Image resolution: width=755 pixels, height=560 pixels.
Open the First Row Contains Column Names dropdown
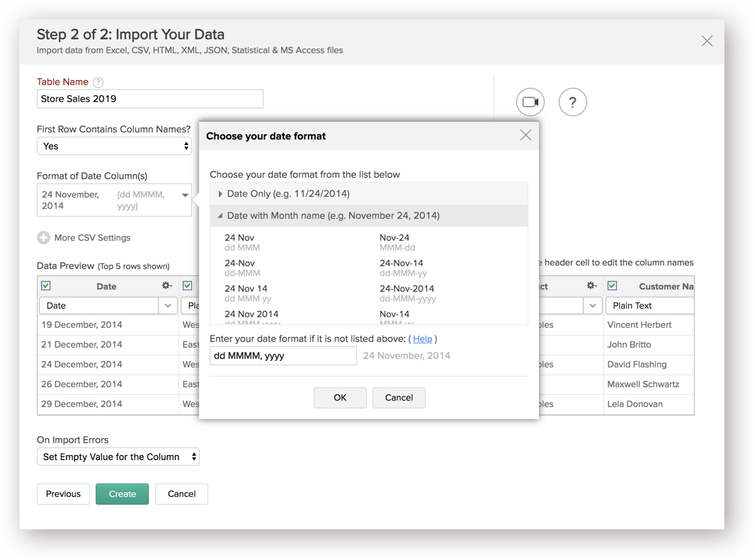coord(114,147)
